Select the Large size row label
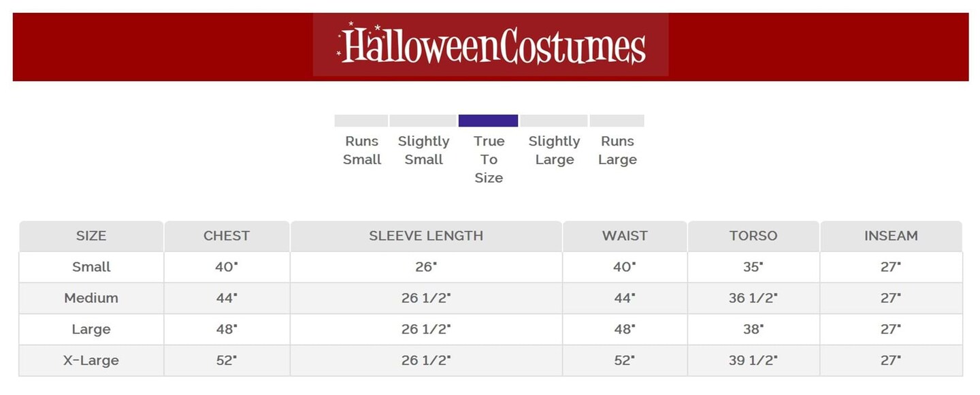This screenshot has width=980, height=395. click(91, 330)
